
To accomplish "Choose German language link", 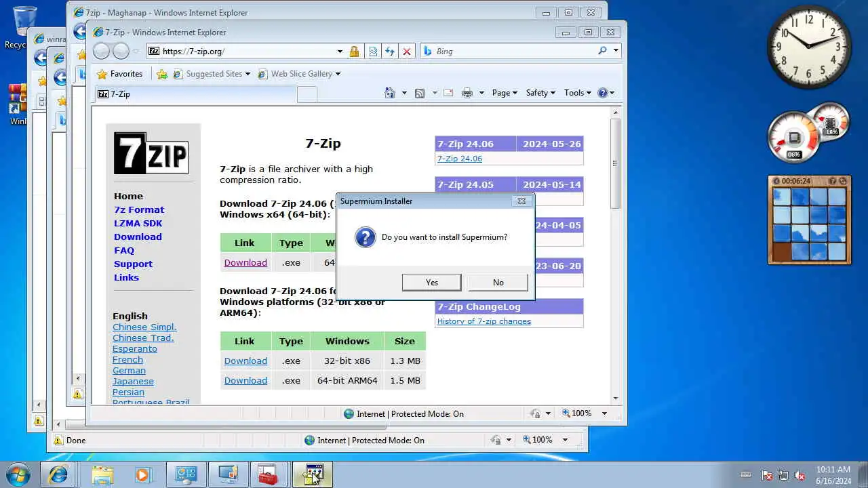I will pos(129,370).
